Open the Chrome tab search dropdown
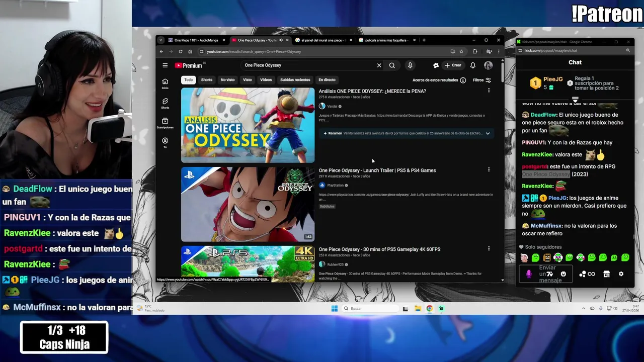Image resolution: width=644 pixels, height=362 pixels. [160, 40]
